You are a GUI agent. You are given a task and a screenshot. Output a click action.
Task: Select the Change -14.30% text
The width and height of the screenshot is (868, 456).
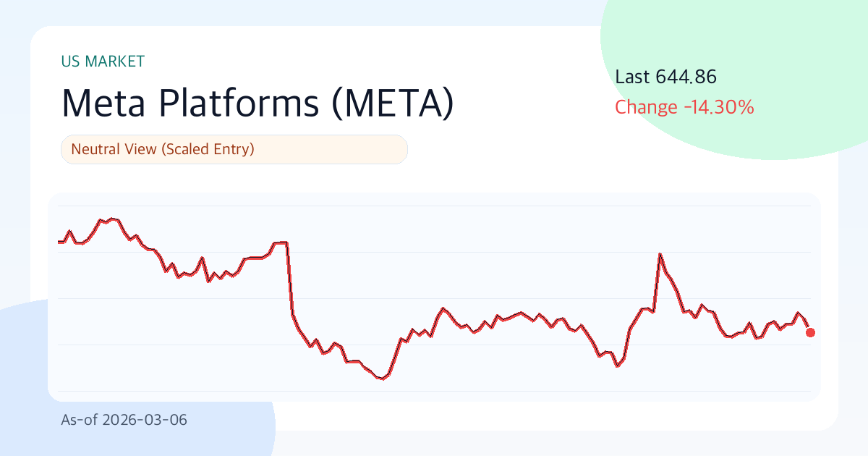click(684, 108)
